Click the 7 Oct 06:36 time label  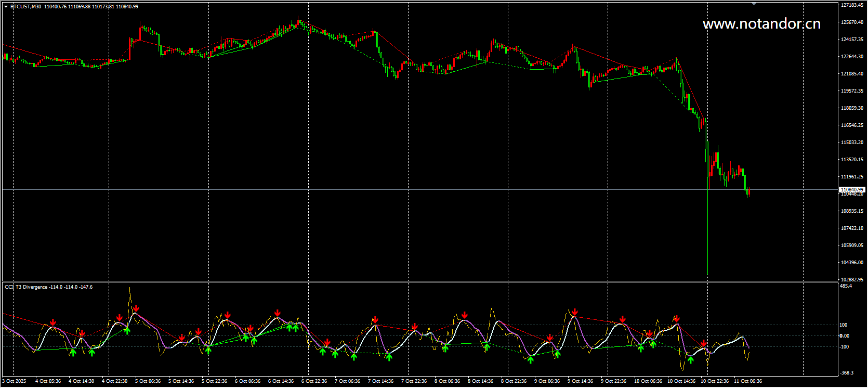[x=347, y=381]
